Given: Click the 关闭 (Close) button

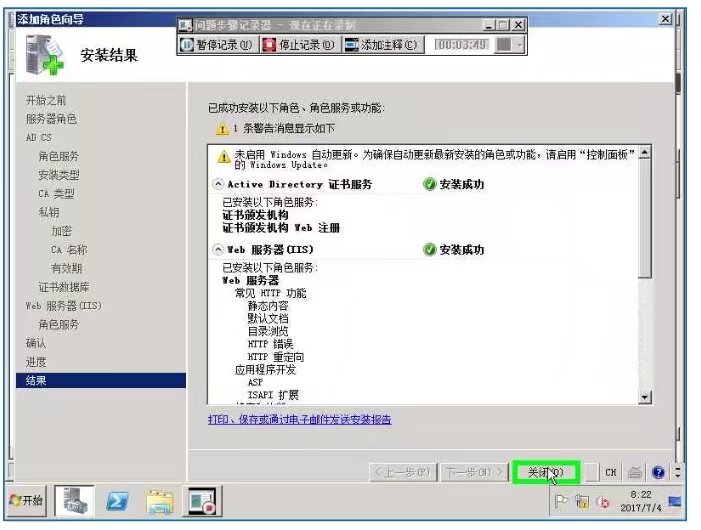Looking at the screenshot, I should [546, 472].
